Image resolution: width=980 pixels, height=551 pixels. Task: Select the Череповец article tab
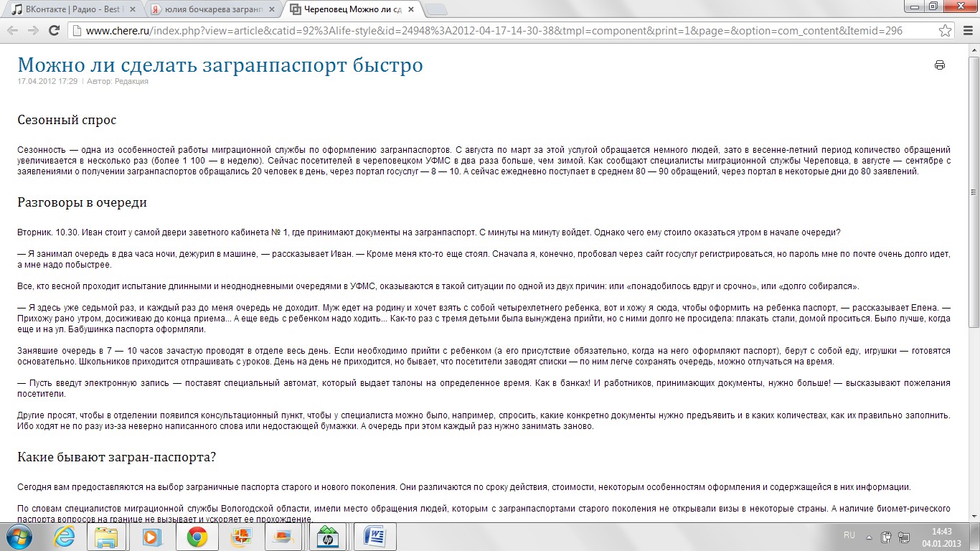coord(352,9)
